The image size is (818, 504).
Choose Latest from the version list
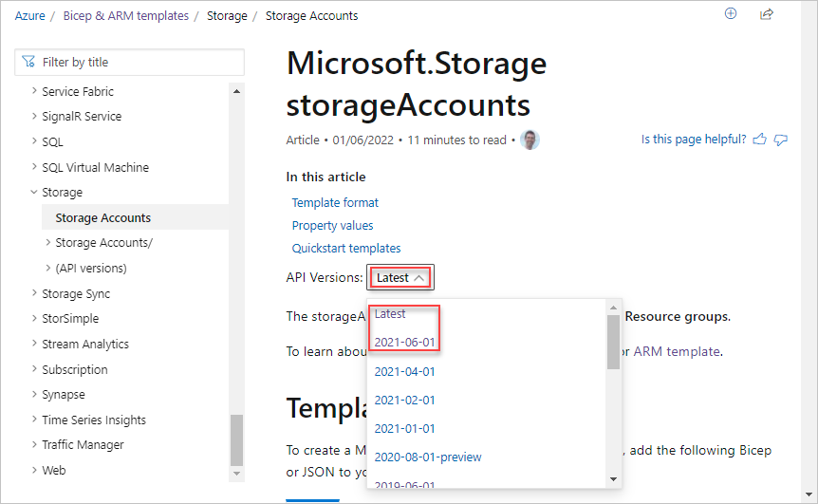390,313
